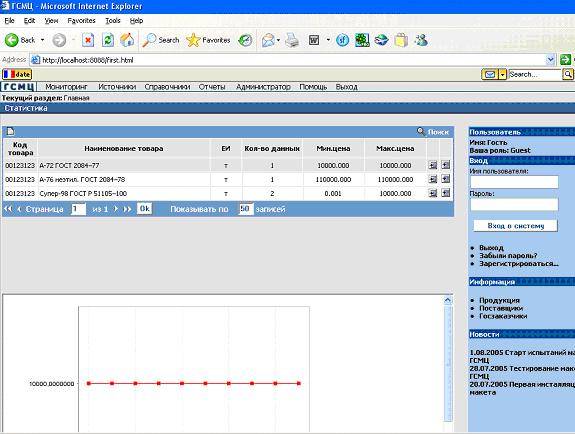Click second action icon in А-76 row
This screenshot has width=575, height=434.
pos(446,179)
